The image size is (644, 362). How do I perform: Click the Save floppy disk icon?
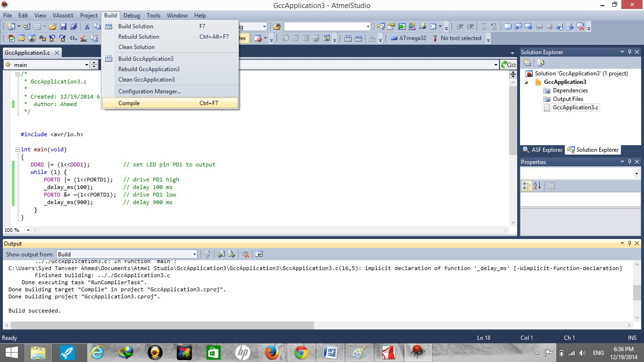(63, 27)
